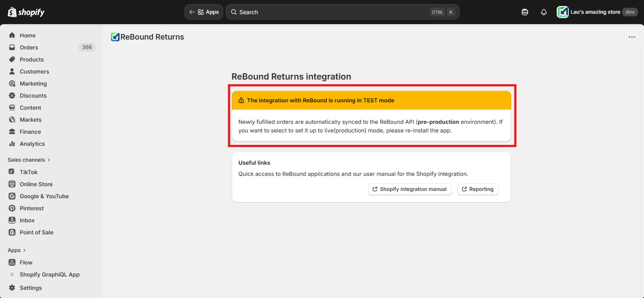The width and height of the screenshot is (644, 298).
Task: Click the Marketing target icon
Action: tap(12, 83)
